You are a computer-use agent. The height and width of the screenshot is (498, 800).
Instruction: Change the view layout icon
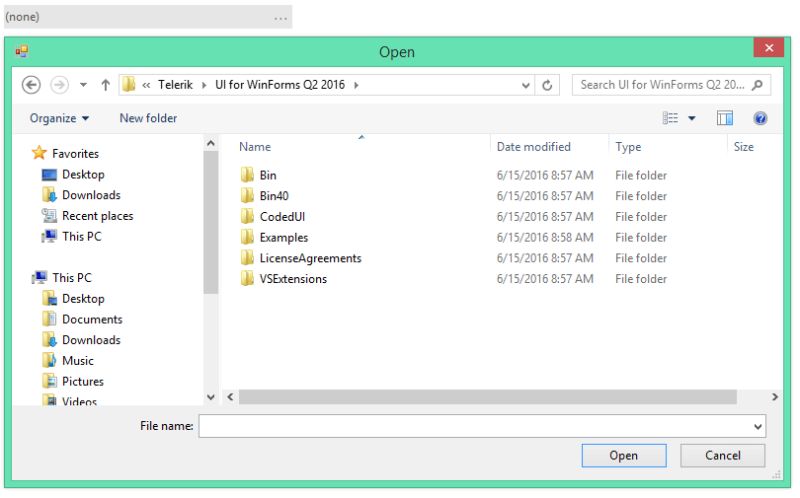click(x=670, y=118)
